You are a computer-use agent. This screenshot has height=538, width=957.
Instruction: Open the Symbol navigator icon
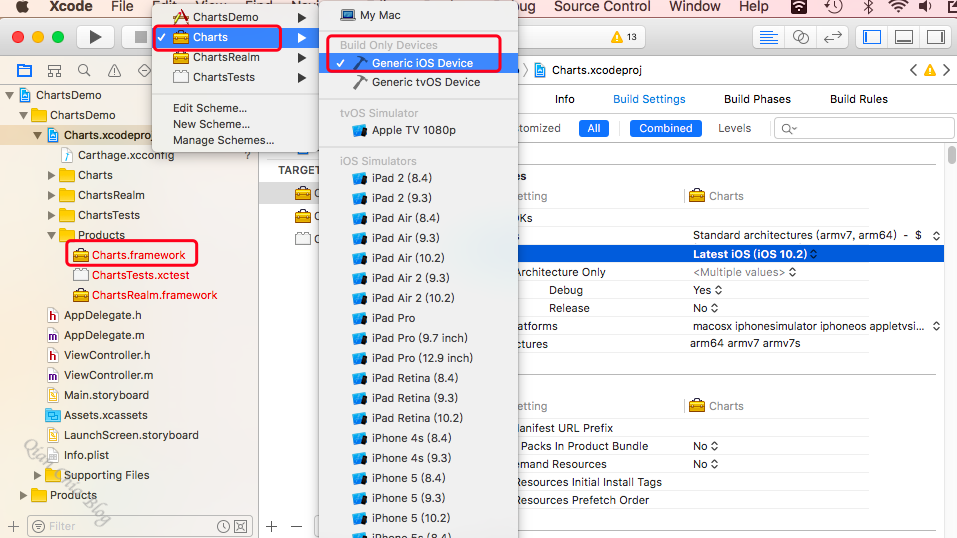point(54,70)
